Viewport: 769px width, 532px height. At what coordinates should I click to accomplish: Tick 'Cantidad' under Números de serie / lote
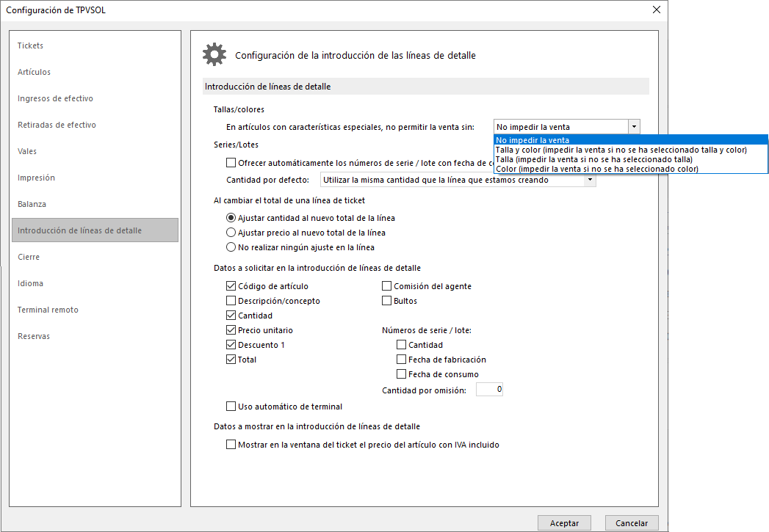402,345
